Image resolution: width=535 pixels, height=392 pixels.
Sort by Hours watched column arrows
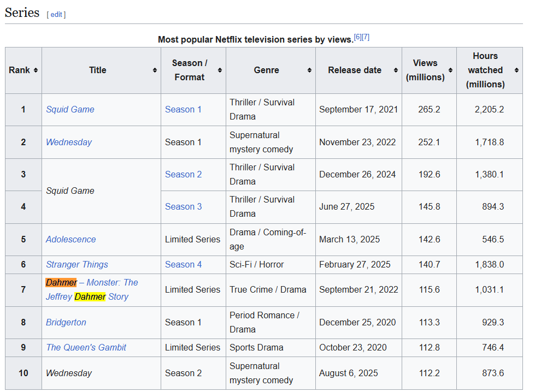coord(516,70)
